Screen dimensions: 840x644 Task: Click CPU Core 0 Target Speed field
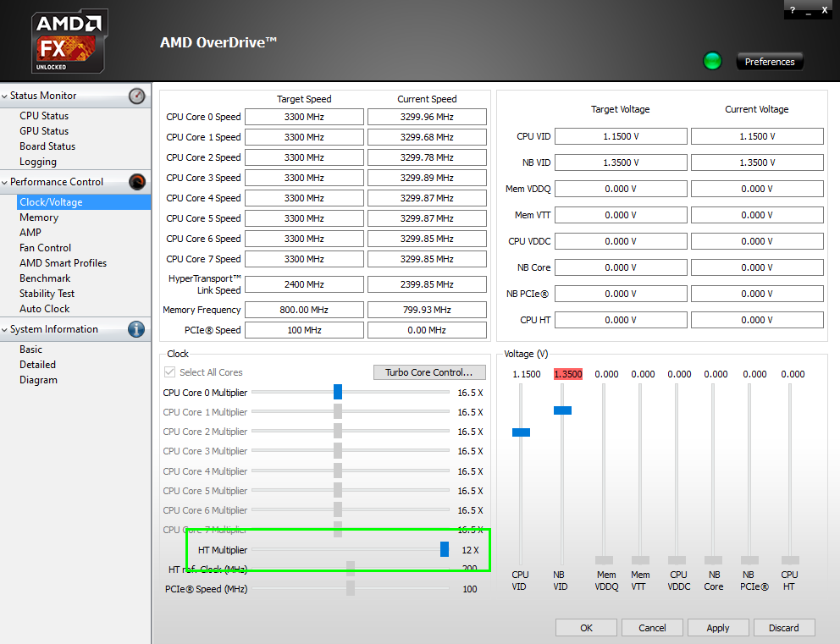pos(304,117)
